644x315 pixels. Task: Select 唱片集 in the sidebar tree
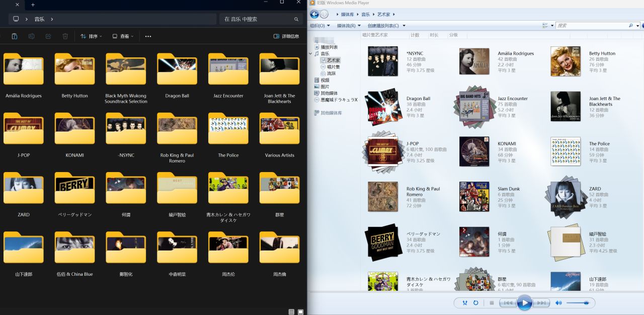tap(330, 67)
